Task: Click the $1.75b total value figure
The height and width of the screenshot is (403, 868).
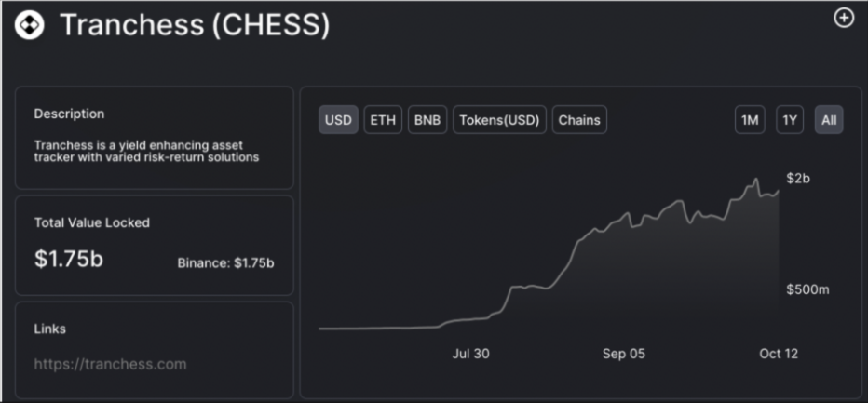Action: [69, 259]
